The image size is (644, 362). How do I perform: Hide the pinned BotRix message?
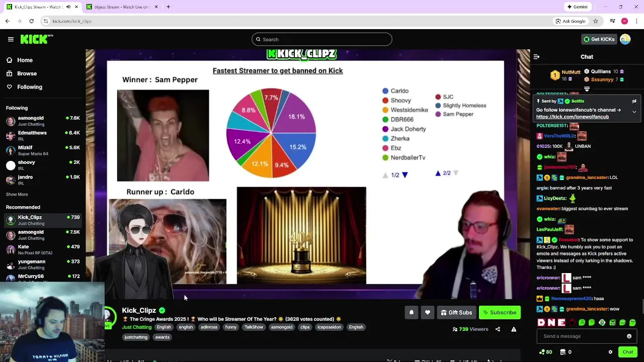tap(634, 101)
